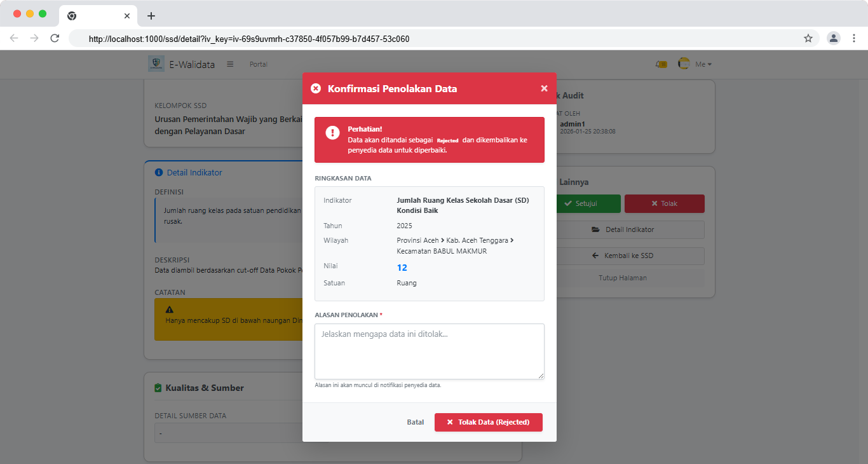Screen dimensions: 868x464
Task: Confirm with Tolak Data (Rejected) button
Action: click(x=488, y=422)
